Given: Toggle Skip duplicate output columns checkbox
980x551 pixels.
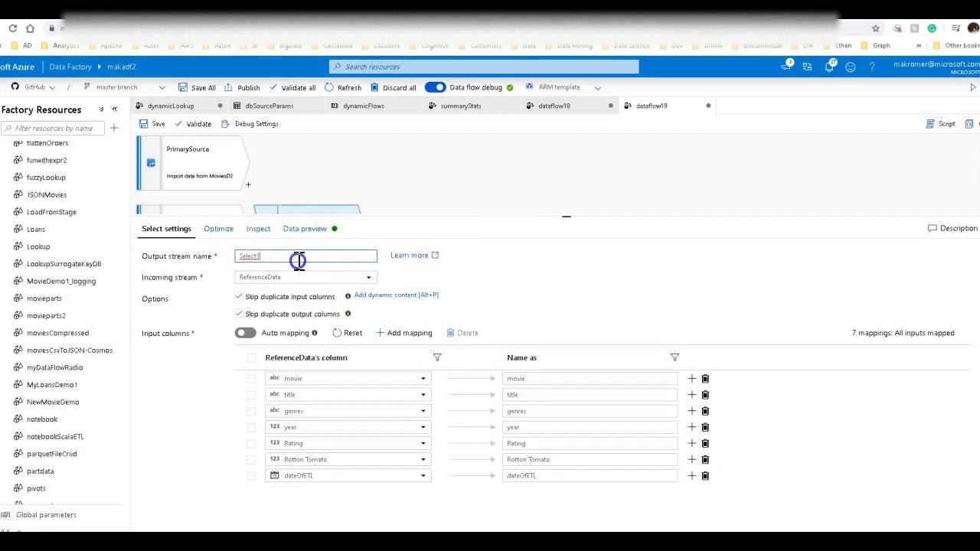Looking at the screenshot, I should pos(239,314).
